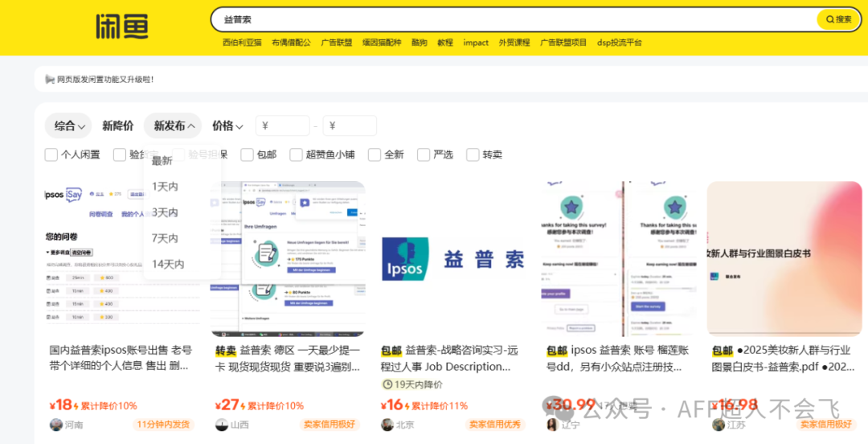Click the 搜索 search button

(838, 19)
